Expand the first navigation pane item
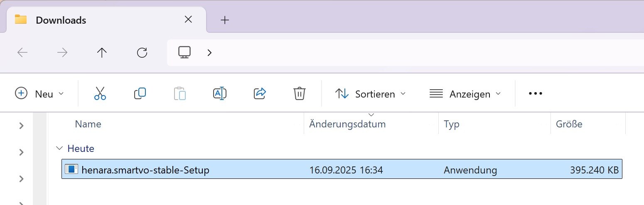The height and width of the screenshot is (205, 644). click(x=22, y=126)
